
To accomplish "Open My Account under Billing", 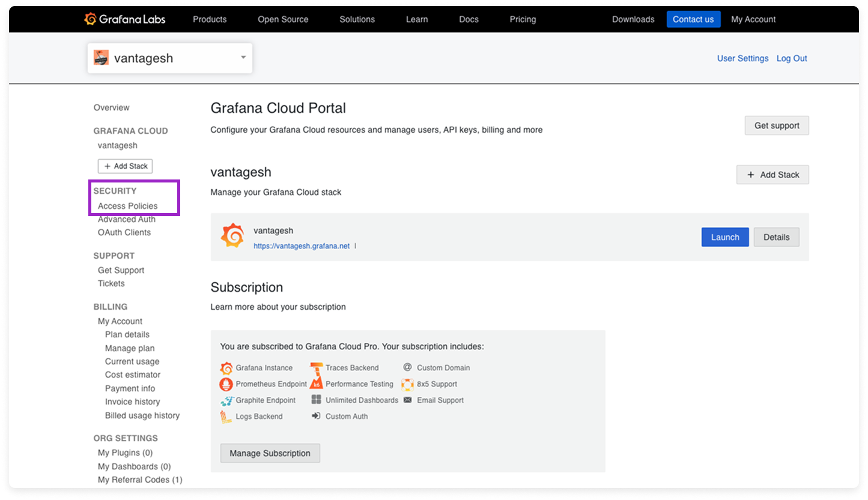I will pos(120,321).
